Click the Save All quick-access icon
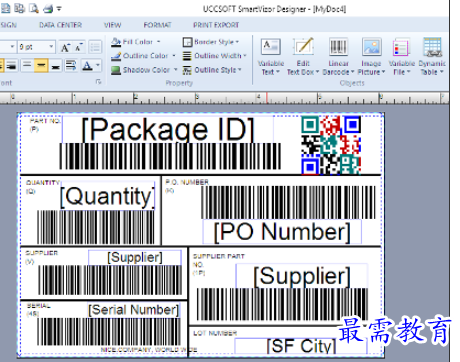This screenshot has width=460, height=362. click(19, 8)
